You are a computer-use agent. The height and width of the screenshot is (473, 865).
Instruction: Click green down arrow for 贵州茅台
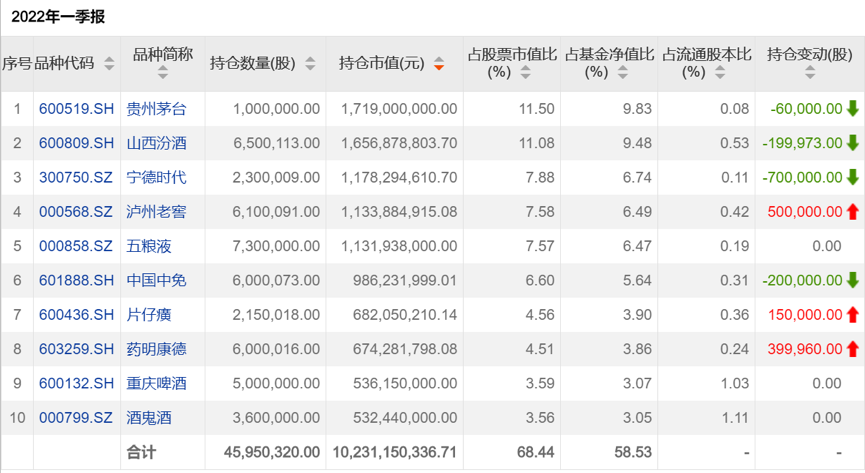coord(853,109)
